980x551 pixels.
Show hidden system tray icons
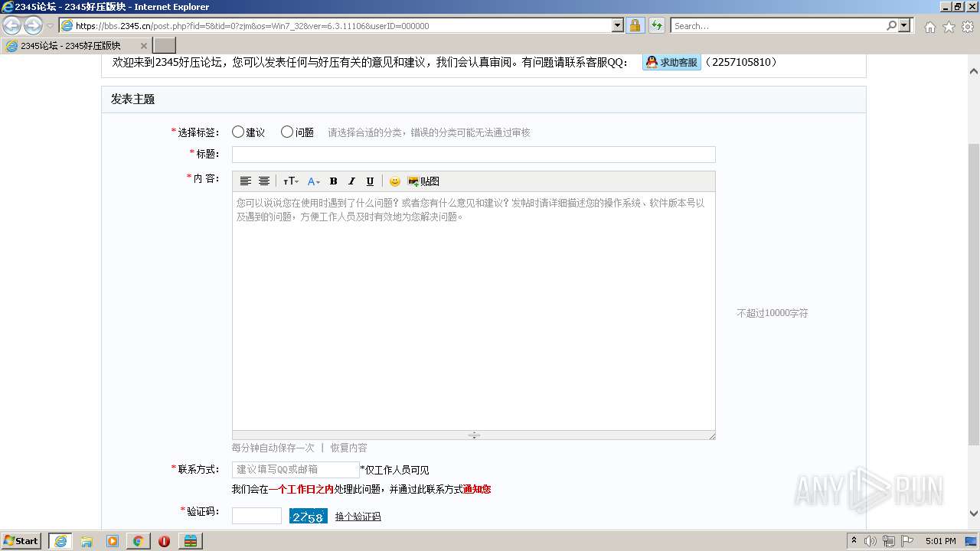(x=854, y=541)
